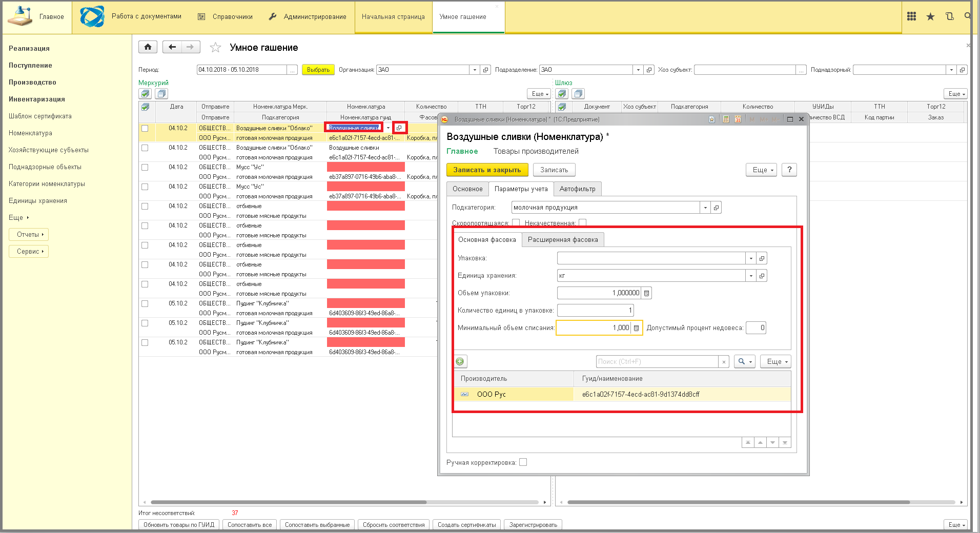This screenshot has height=533, width=980.
Task: Click the uncheck-all icon under Меркурий
Action: pos(162,94)
